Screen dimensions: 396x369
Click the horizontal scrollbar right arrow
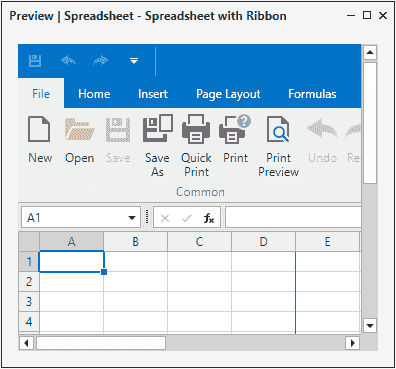[x=353, y=343]
